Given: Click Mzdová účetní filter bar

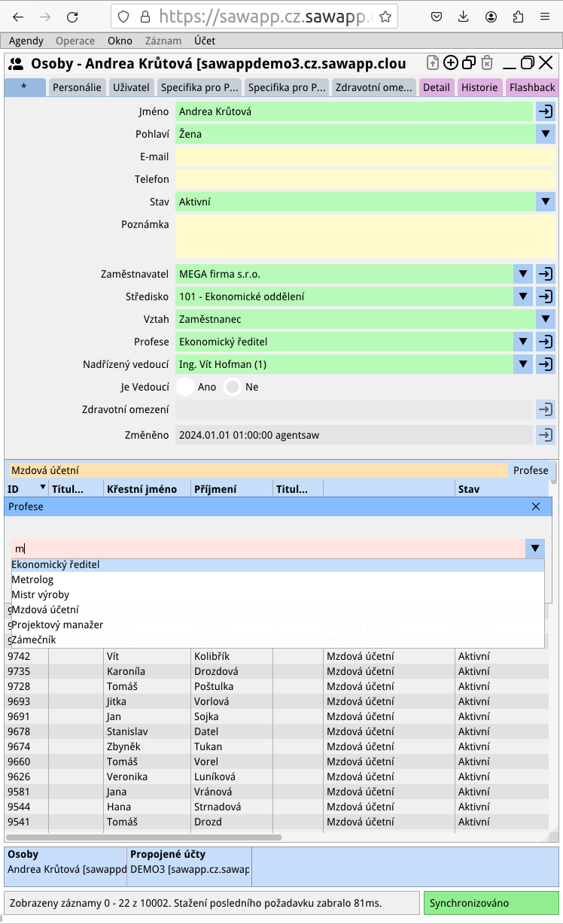Looking at the screenshot, I should (x=258, y=470).
